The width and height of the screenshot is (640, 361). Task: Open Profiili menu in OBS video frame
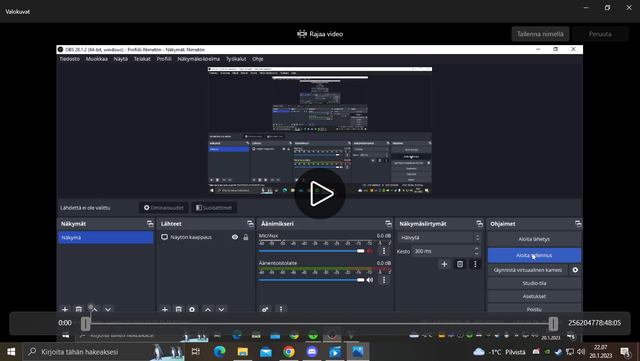tap(164, 59)
